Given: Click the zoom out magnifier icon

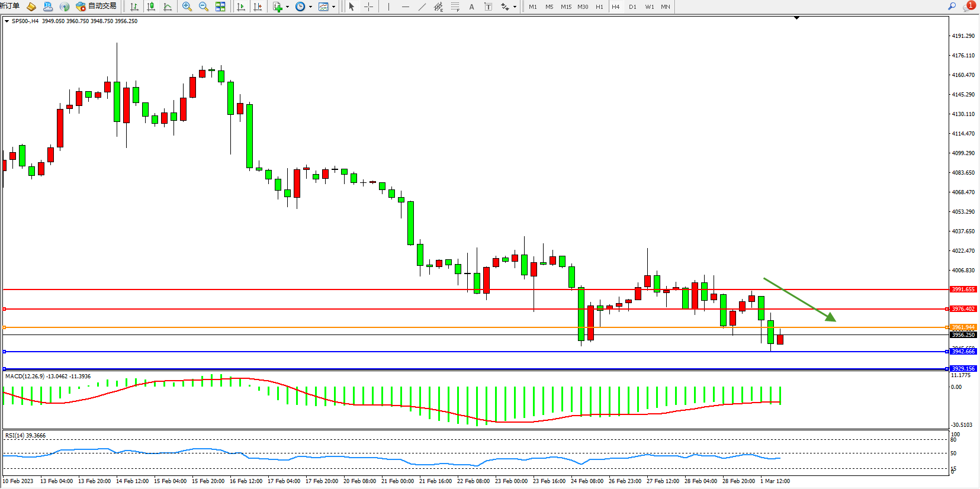Looking at the screenshot, I should [204, 7].
